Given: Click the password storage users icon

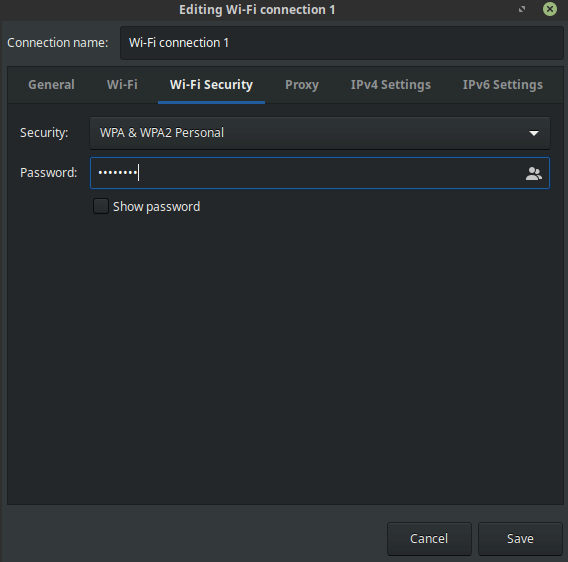Looking at the screenshot, I should (x=534, y=174).
